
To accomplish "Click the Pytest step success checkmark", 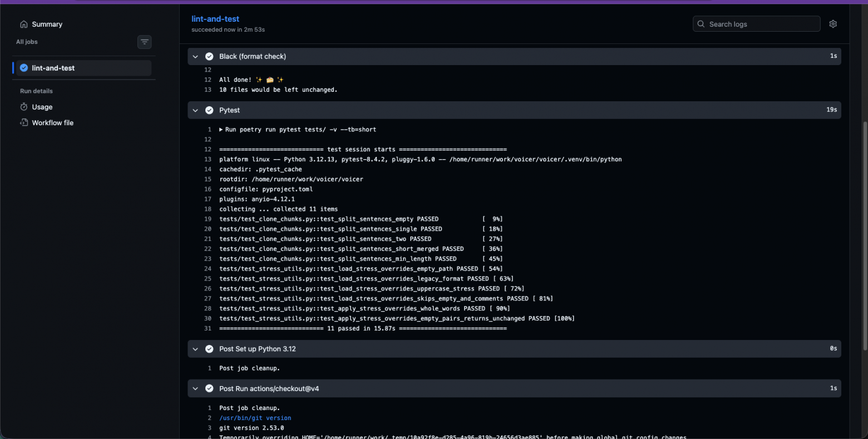I will (209, 110).
